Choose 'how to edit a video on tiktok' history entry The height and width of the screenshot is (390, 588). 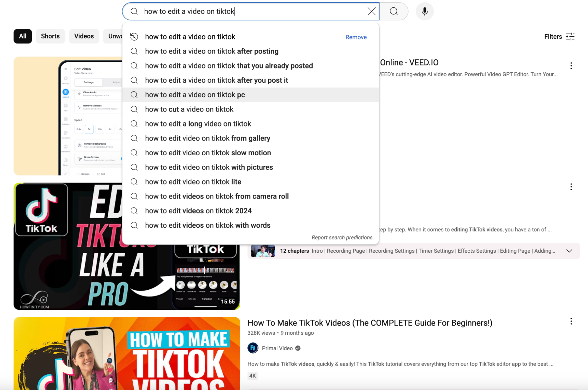click(250, 37)
